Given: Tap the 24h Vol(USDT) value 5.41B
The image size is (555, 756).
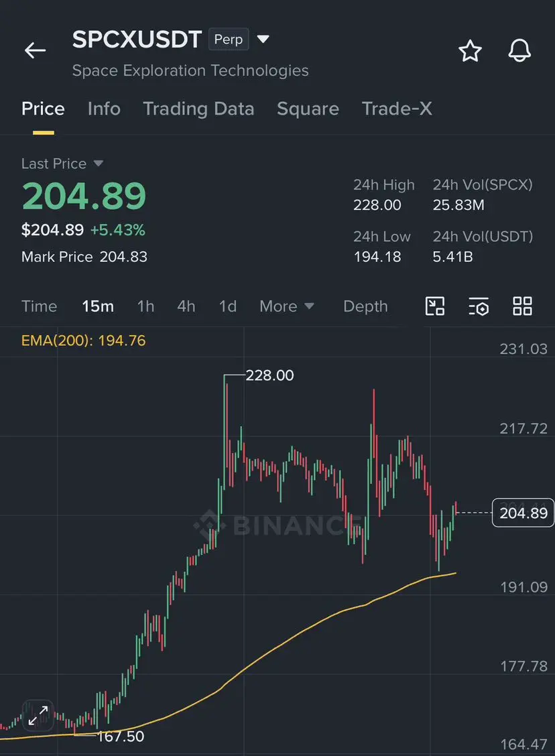Looking at the screenshot, I should click(452, 257).
